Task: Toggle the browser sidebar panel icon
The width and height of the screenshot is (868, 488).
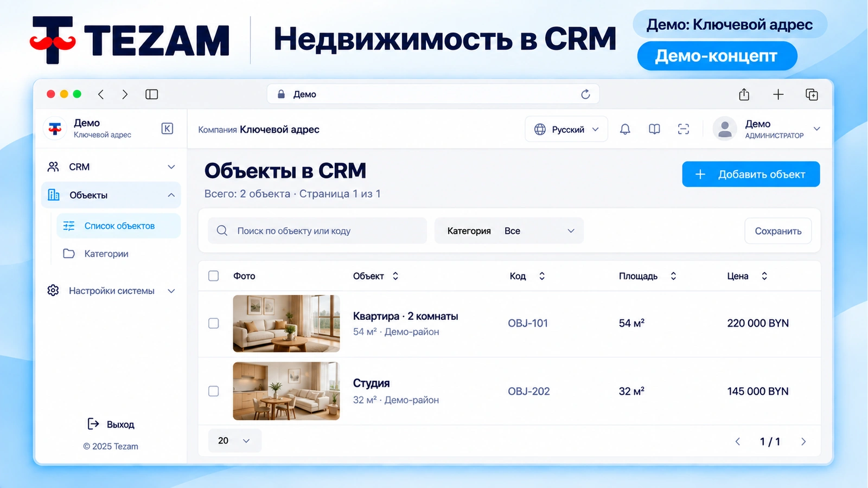Action: (x=152, y=94)
